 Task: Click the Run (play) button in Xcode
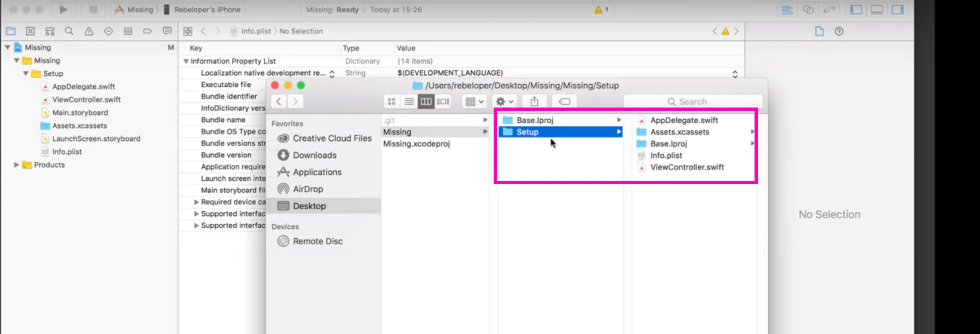click(63, 9)
